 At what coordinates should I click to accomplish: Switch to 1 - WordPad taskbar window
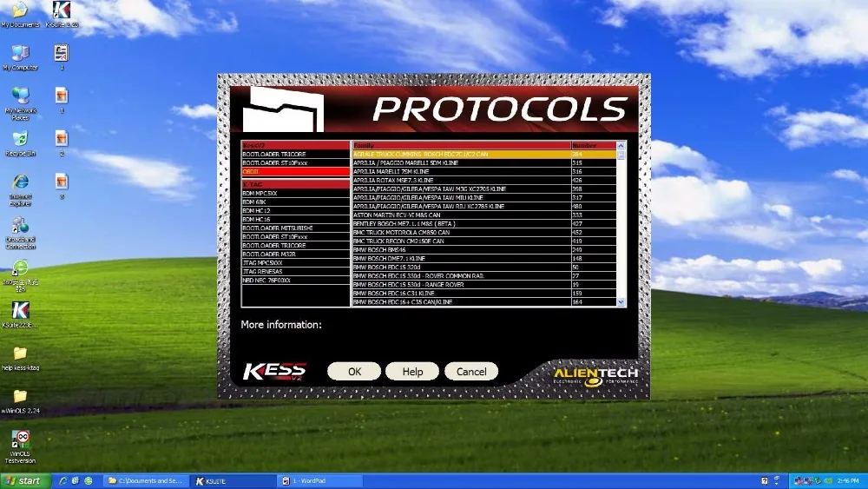(320, 480)
